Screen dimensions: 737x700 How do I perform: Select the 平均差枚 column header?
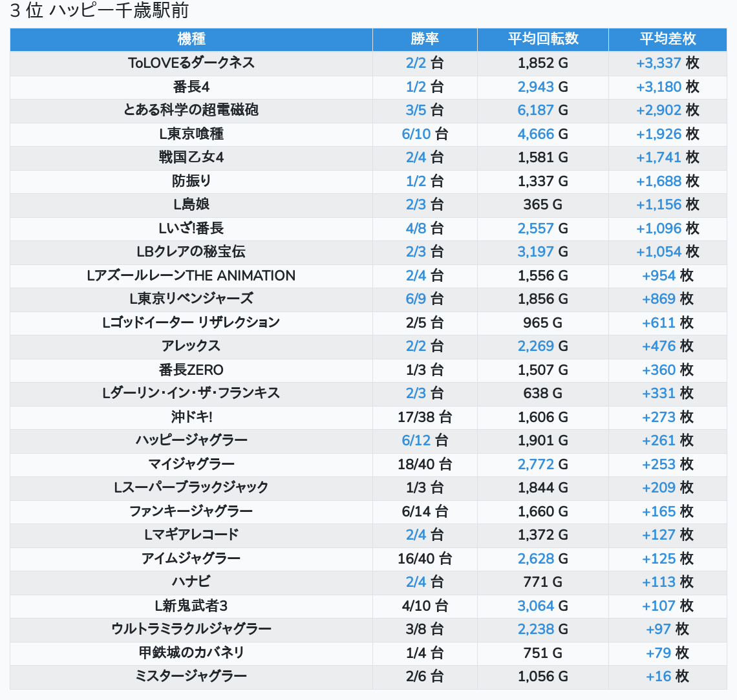[667, 39]
